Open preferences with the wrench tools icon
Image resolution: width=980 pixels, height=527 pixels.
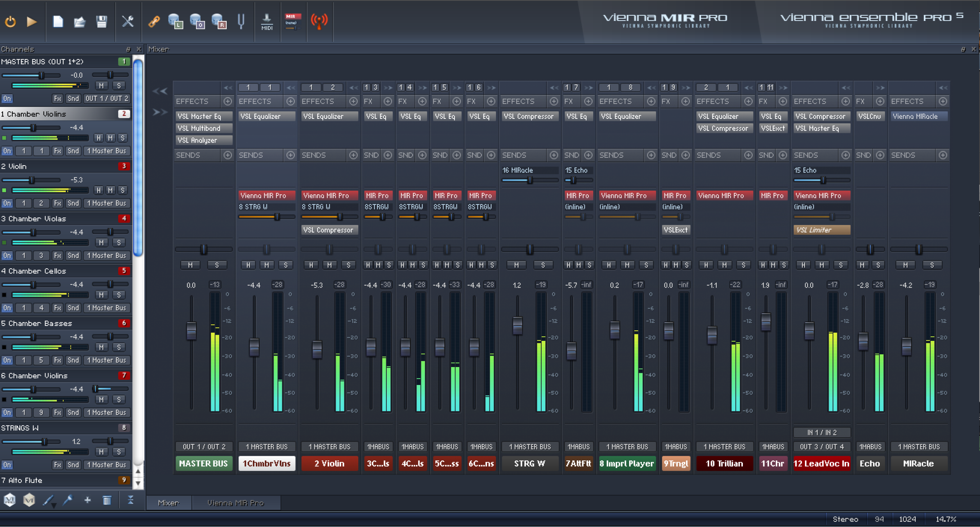pyautogui.click(x=128, y=21)
